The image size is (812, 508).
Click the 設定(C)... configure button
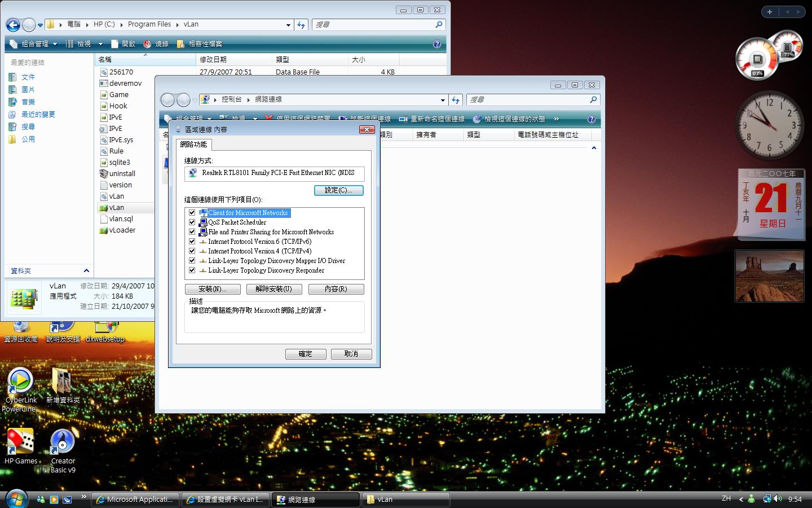(x=338, y=190)
